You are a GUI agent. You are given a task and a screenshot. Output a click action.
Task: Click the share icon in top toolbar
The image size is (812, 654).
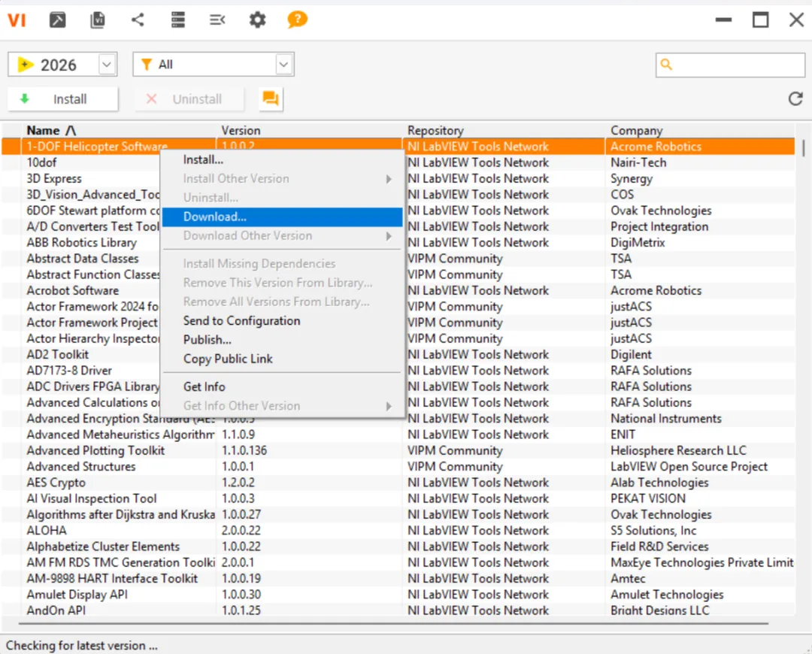pos(138,20)
